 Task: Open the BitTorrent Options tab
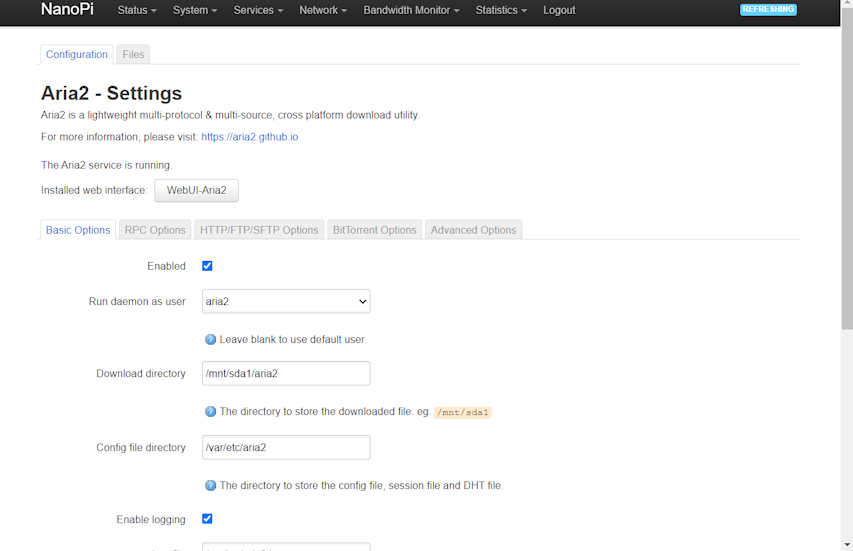(374, 230)
